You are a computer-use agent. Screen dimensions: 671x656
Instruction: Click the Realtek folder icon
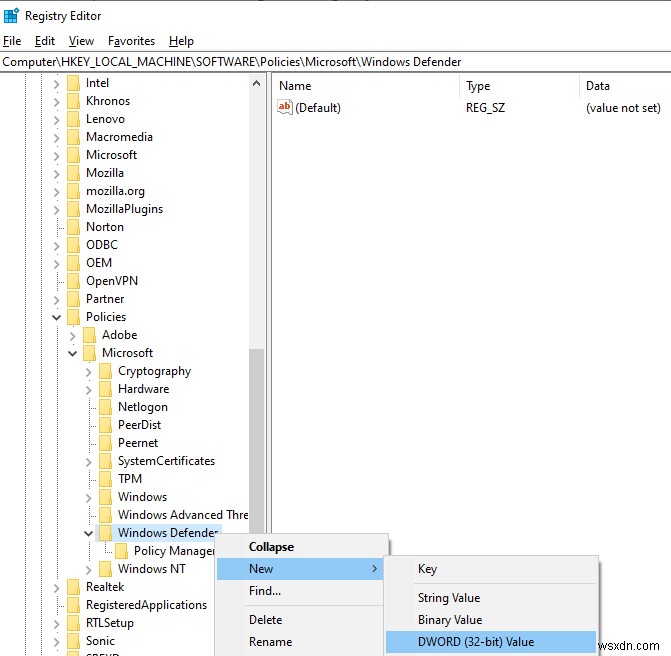(x=74, y=587)
